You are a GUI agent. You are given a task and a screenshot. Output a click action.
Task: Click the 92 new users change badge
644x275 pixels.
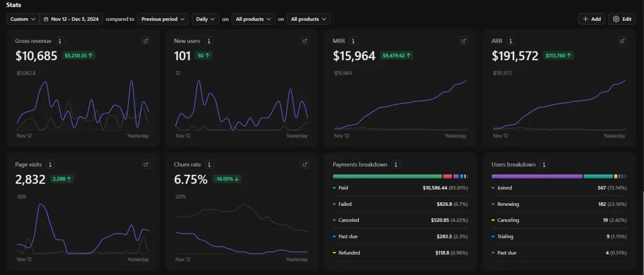coord(204,55)
